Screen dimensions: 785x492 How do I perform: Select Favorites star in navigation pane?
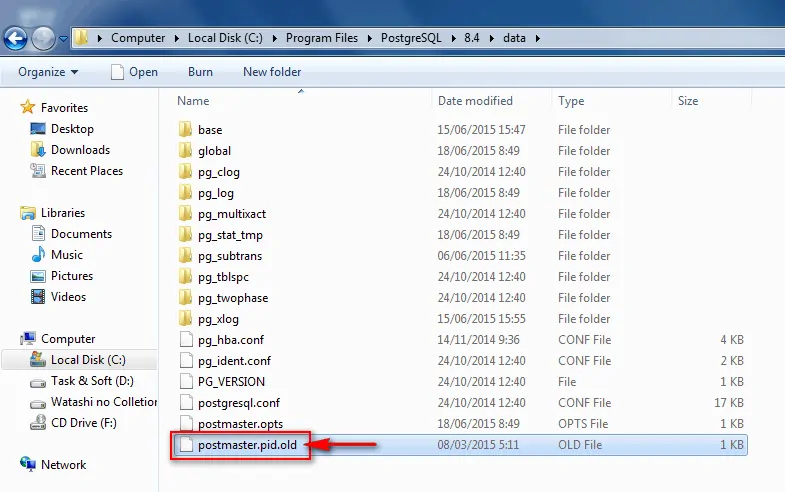pyautogui.click(x=27, y=107)
